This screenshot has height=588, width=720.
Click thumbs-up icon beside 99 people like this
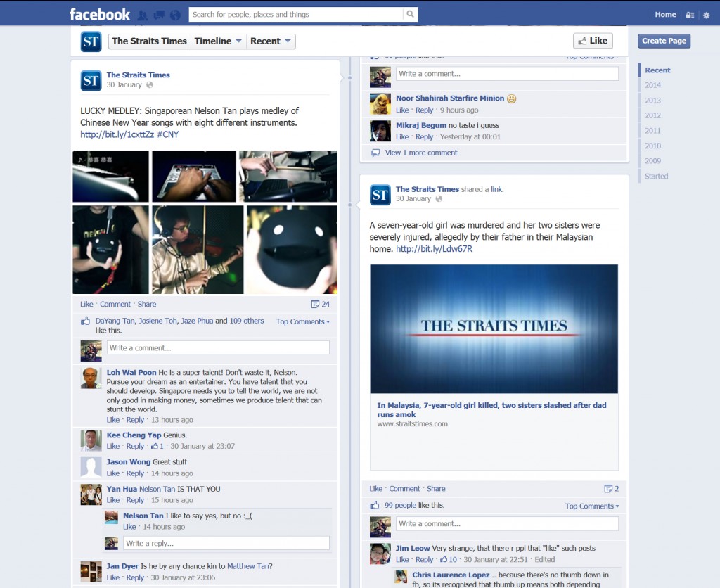point(375,505)
